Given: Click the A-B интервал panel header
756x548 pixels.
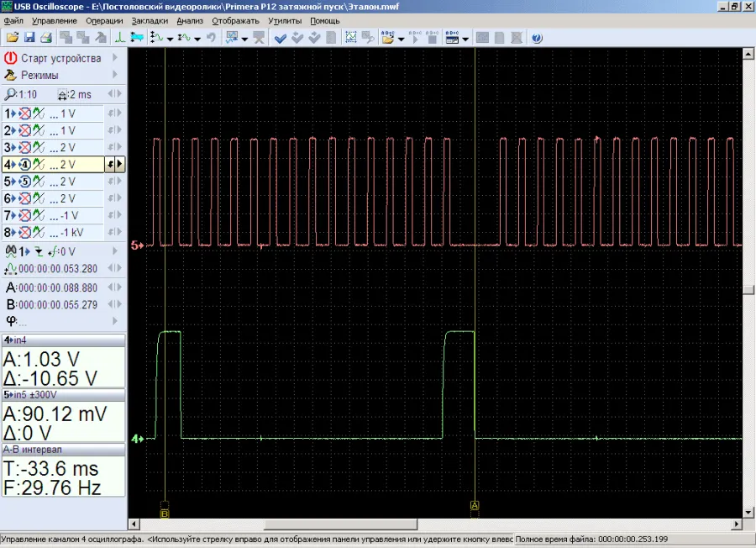Looking at the screenshot, I should click(x=63, y=449).
